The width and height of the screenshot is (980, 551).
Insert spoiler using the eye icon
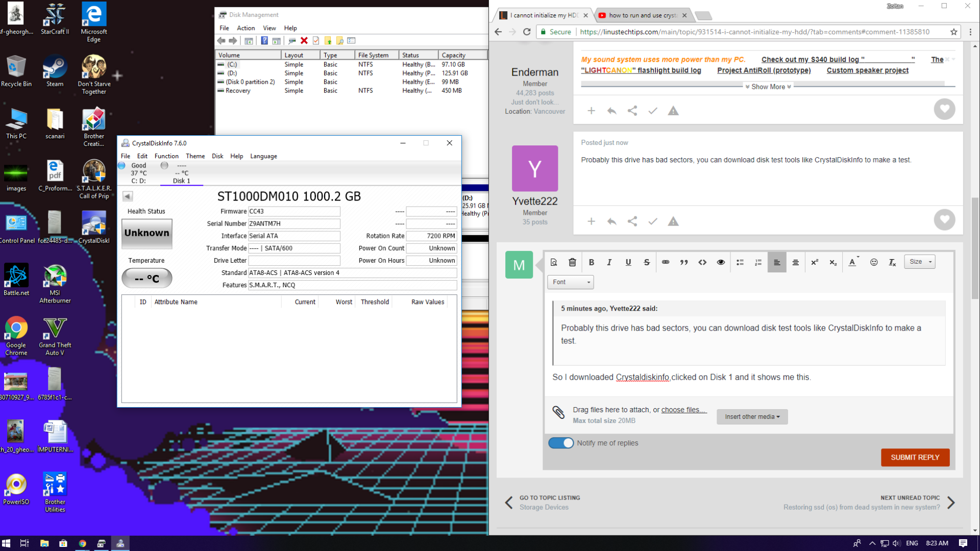[x=721, y=262]
